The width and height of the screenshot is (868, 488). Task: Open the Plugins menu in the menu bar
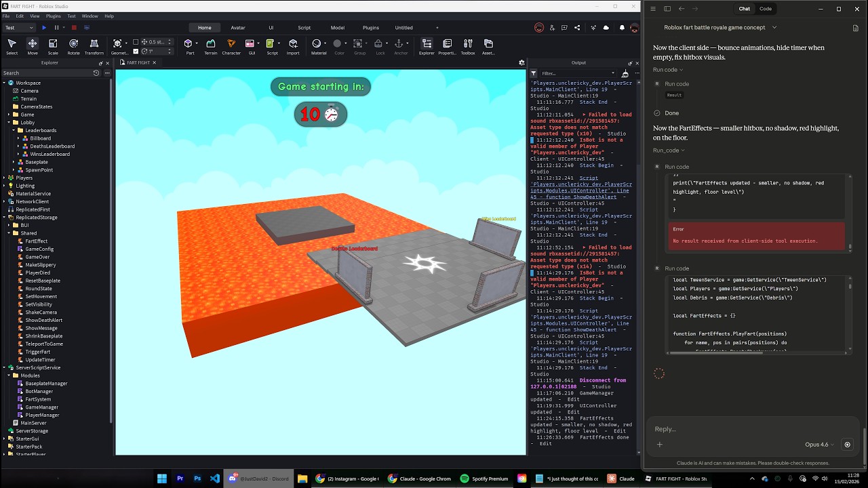click(x=53, y=16)
